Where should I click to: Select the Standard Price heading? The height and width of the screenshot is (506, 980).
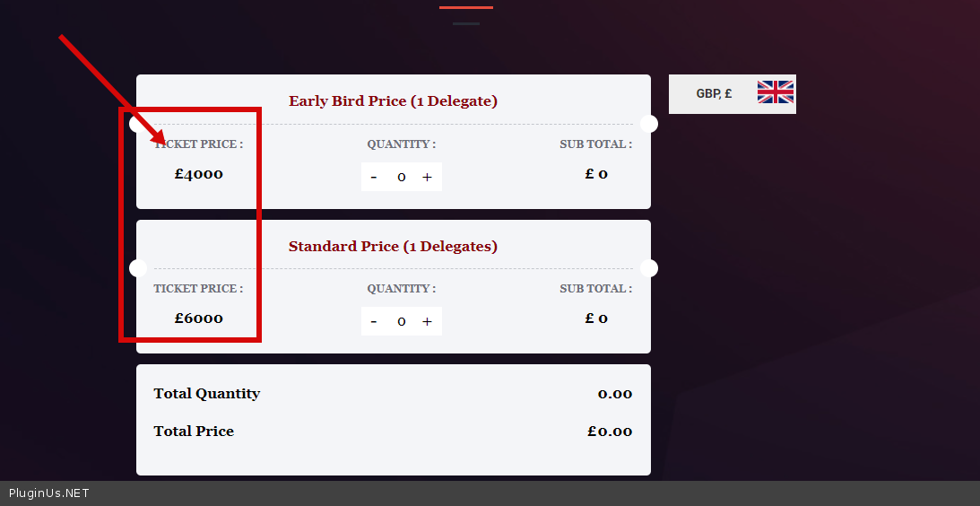pyautogui.click(x=393, y=246)
